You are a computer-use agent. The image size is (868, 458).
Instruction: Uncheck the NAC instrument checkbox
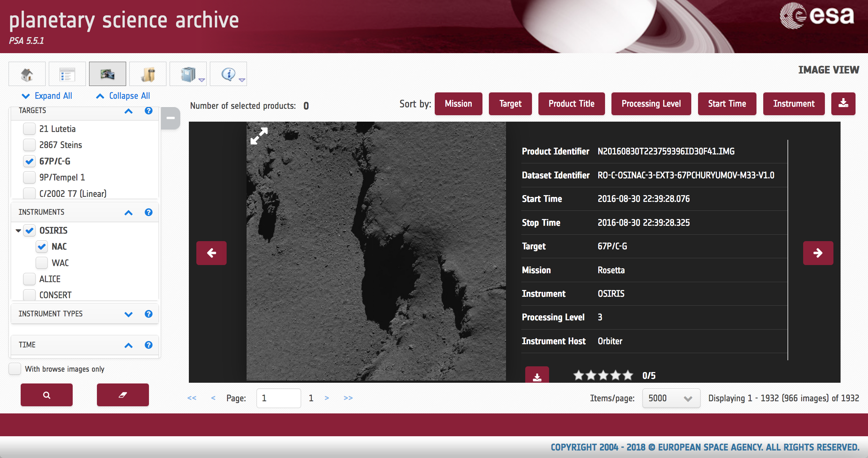[x=42, y=246]
